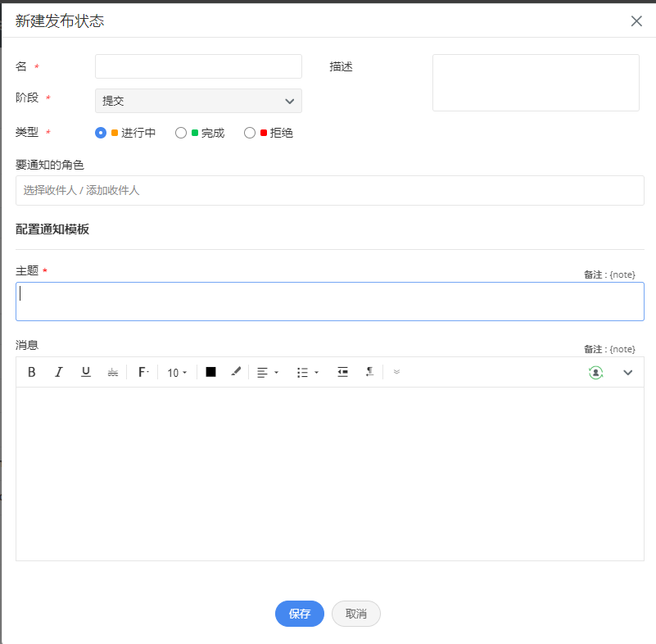Click the green user variable icon
Viewport: 656px width, 644px height.
pos(595,373)
